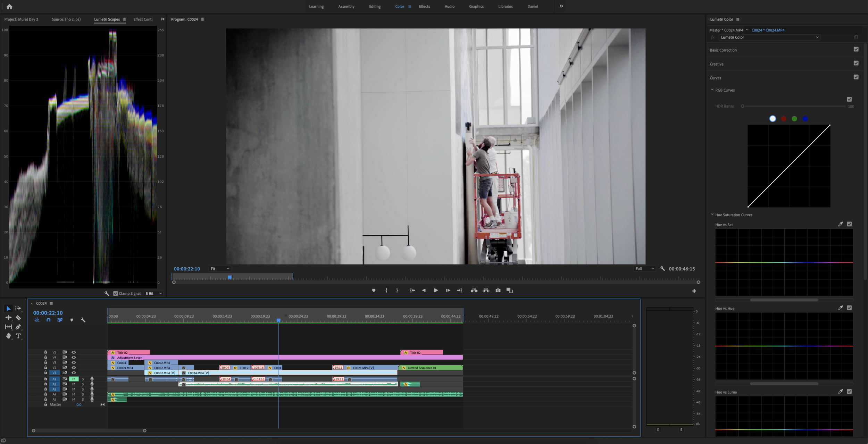Collapse the RGB Curves section
Image resolution: width=868 pixels, height=444 pixels.
(712, 90)
